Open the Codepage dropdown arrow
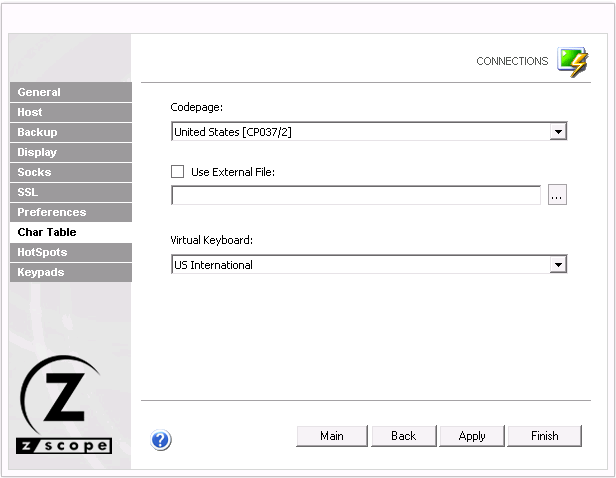Viewport: 616px width, 478px height. click(558, 132)
